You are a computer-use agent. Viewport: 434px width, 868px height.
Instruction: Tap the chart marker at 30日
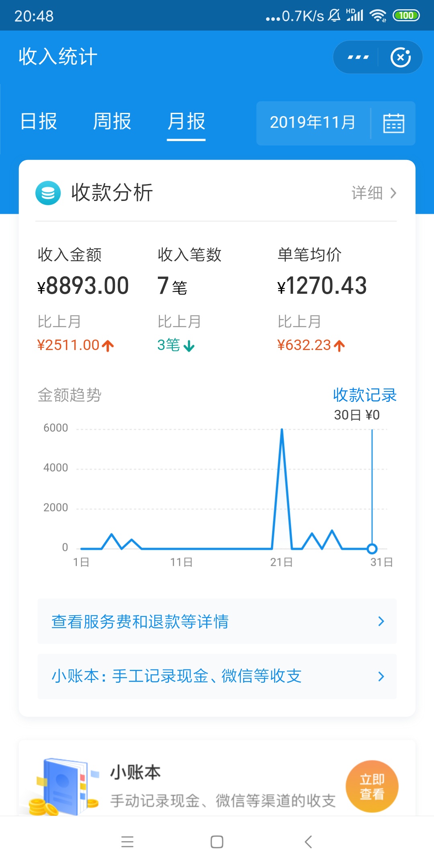[x=372, y=549]
